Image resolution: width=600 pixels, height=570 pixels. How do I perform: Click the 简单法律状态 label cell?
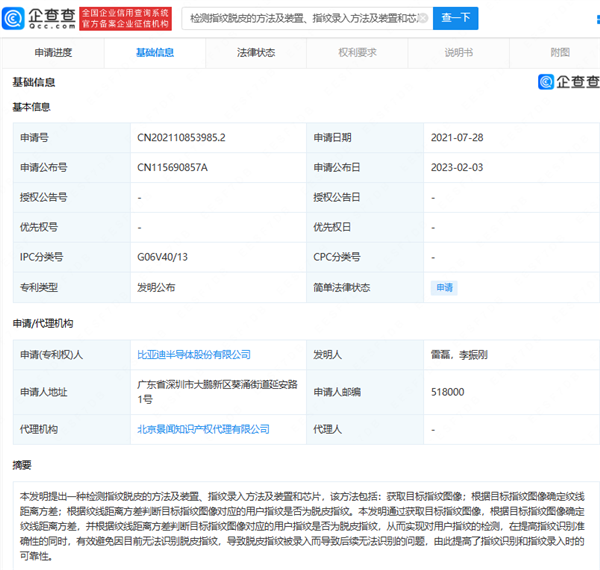pos(365,287)
